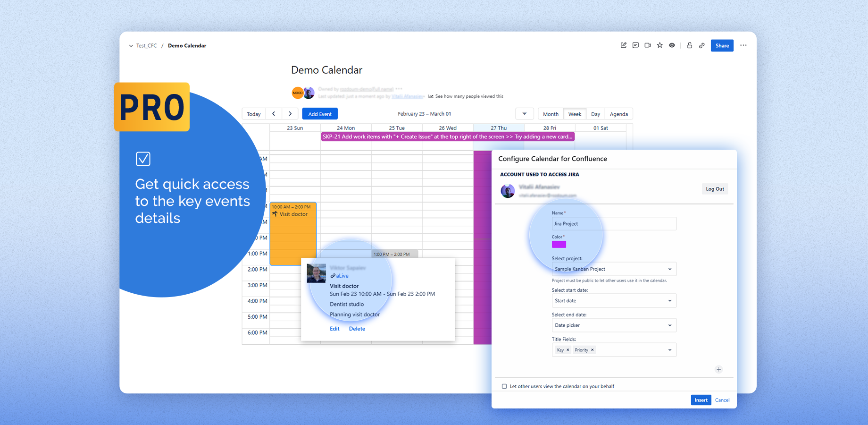Click the Demo Calendar breadcrumb
The image size is (868, 425).
tap(187, 46)
